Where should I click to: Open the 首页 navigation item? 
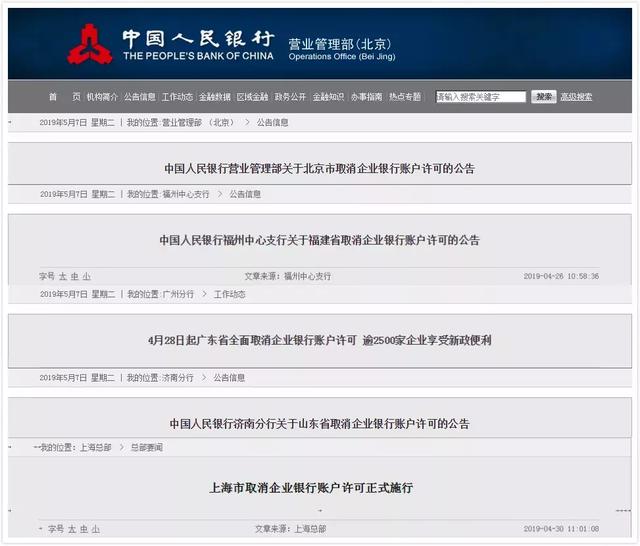coord(64,97)
